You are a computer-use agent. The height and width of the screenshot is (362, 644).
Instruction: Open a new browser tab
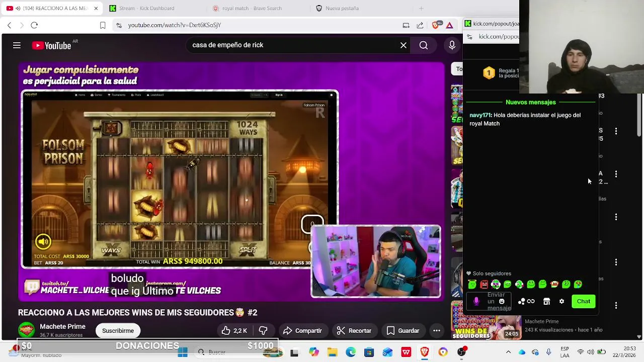point(421,9)
